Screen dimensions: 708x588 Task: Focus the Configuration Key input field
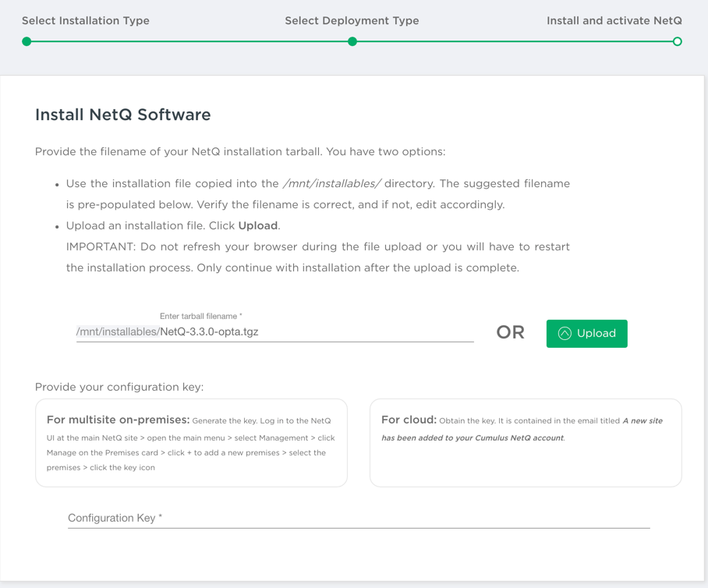[x=359, y=518]
